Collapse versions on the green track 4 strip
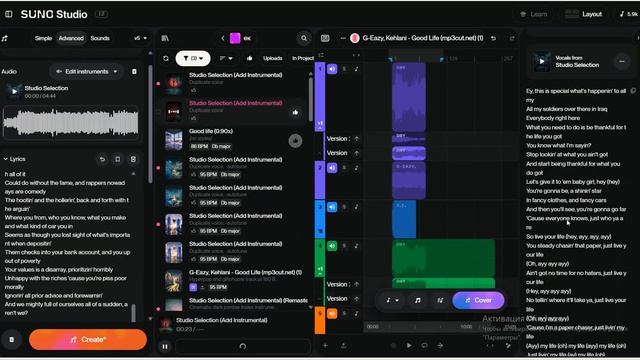640x360 pixels. (320, 271)
